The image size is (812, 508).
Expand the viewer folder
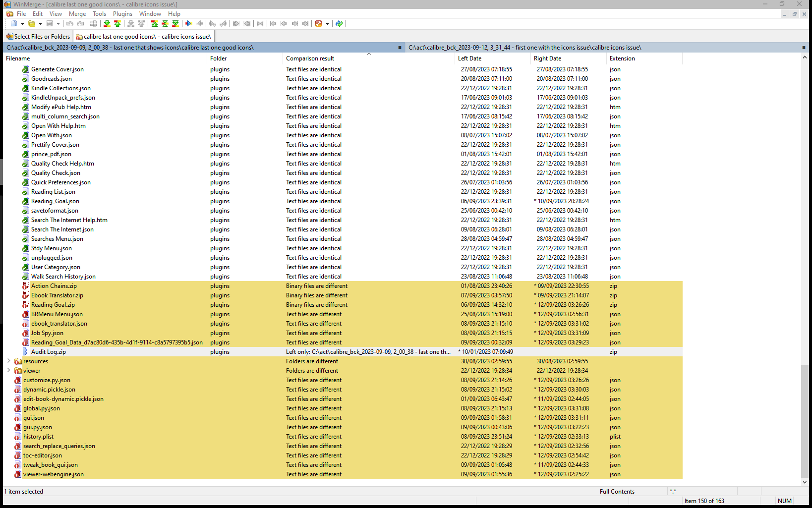tap(8, 370)
